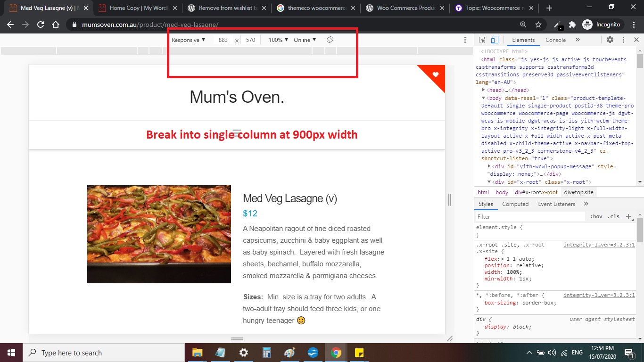Click the pen extension icon in Chrome toolbar
Viewport: 644px width, 362px height.
click(558, 25)
